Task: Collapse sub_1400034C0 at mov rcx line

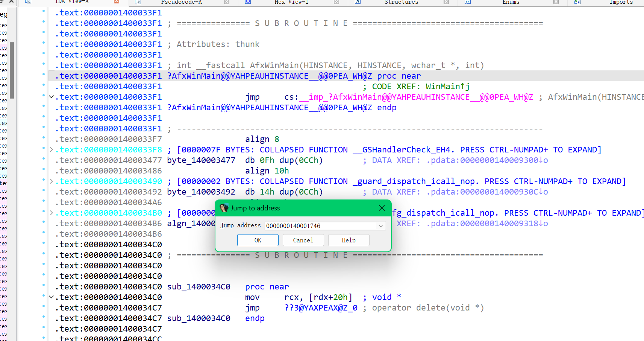Action: (52, 297)
